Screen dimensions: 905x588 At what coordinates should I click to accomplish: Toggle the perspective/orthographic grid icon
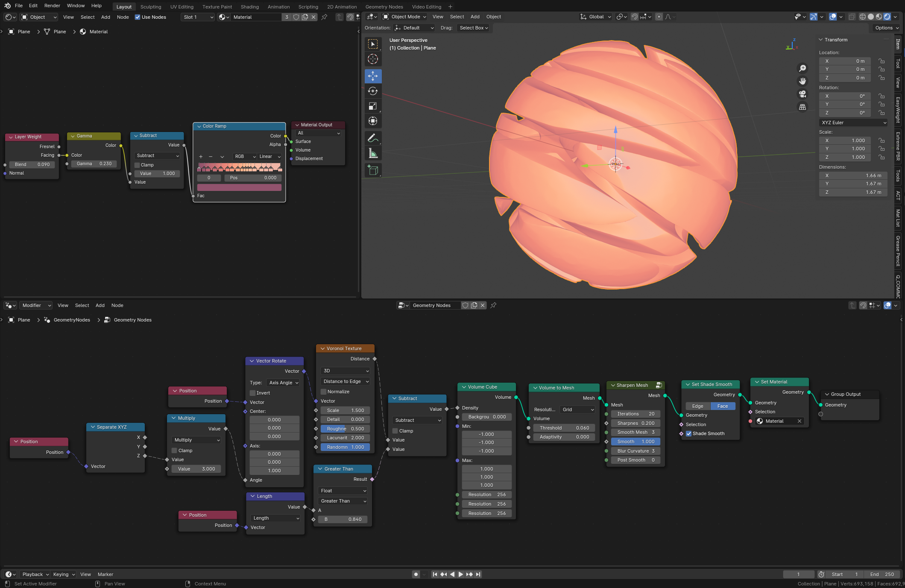[802, 107]
